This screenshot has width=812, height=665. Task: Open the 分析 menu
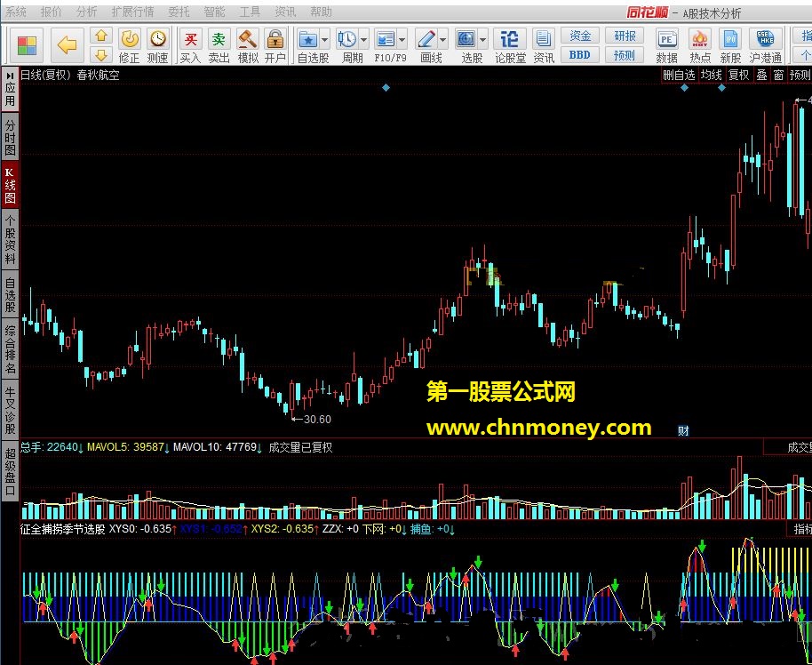pyautogui.click(x=86, y=12)
